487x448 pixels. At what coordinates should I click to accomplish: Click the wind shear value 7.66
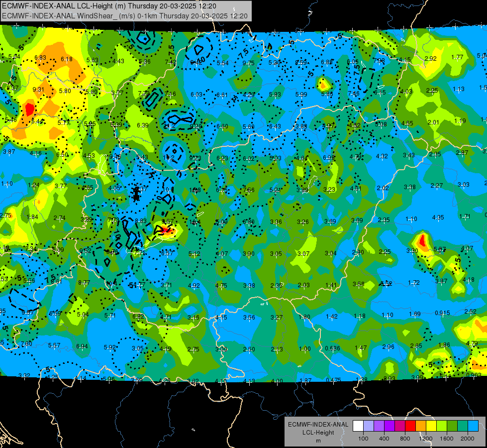pyautogui.click(x=249, y=190)
